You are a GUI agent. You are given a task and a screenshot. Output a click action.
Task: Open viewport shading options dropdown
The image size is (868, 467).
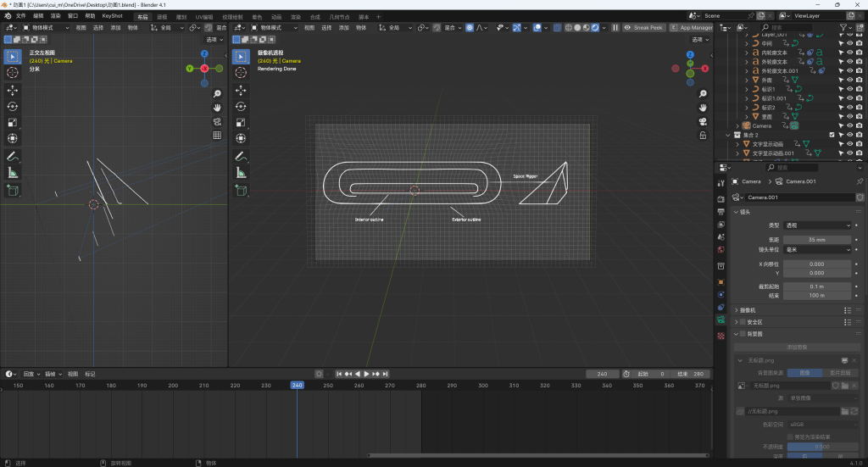(604, 28)
